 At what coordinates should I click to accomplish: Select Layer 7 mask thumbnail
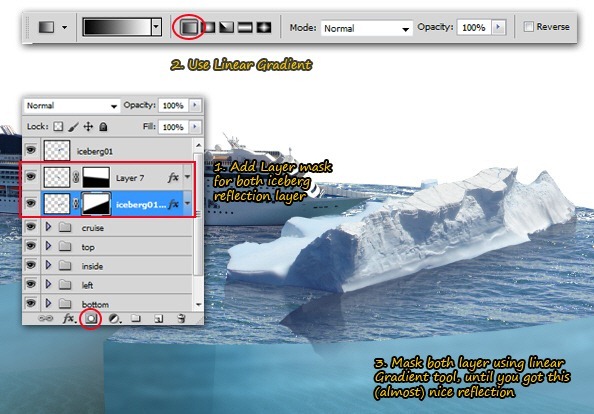coord(96,177)
